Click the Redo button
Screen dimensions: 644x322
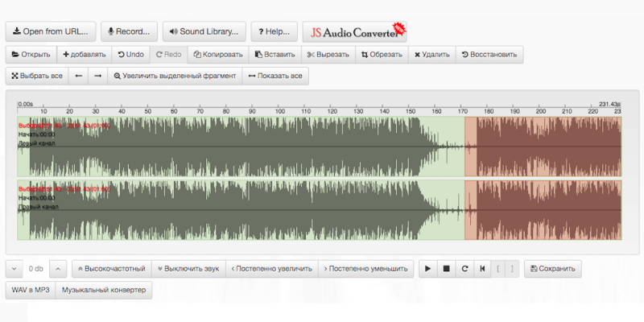169,55
